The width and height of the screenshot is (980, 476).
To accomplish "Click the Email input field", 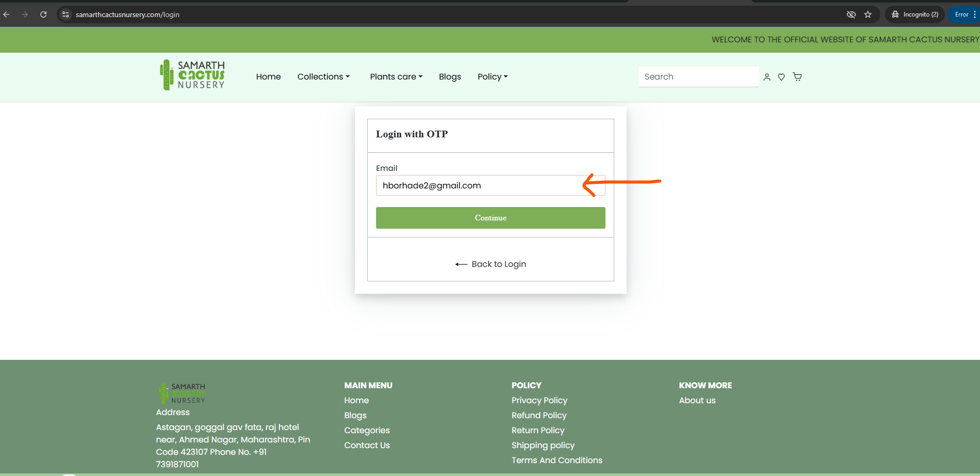I will tap(490, 185).
